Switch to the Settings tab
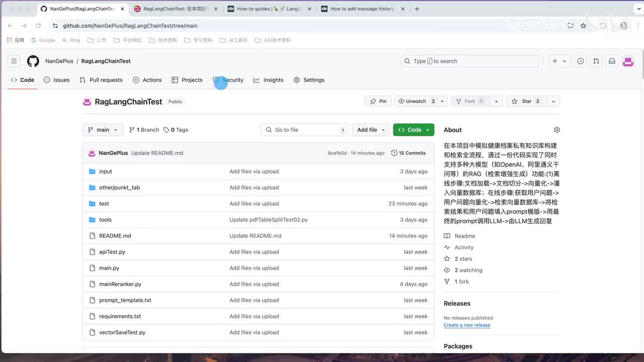The image size is (644, 362). coord(309,80)
